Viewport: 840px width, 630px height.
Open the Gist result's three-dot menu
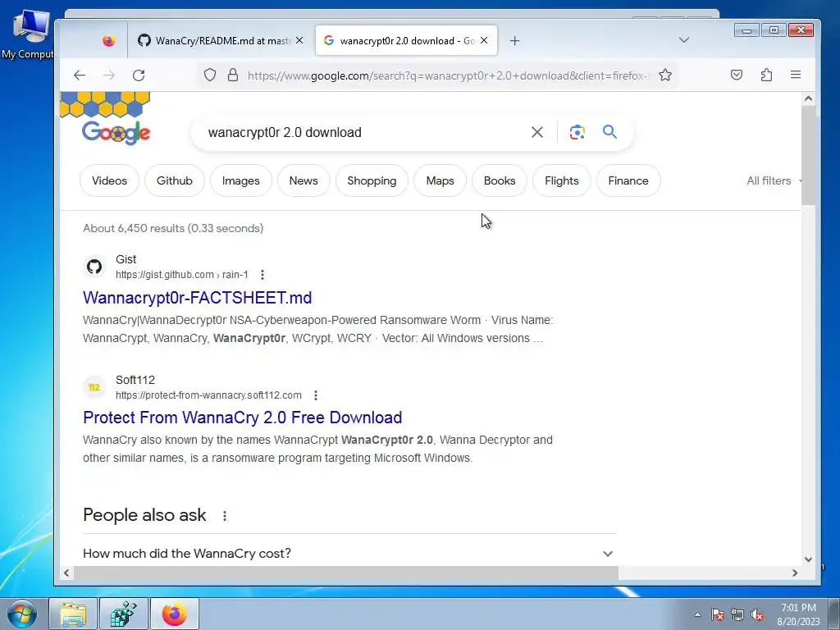[x=262, y=275]
